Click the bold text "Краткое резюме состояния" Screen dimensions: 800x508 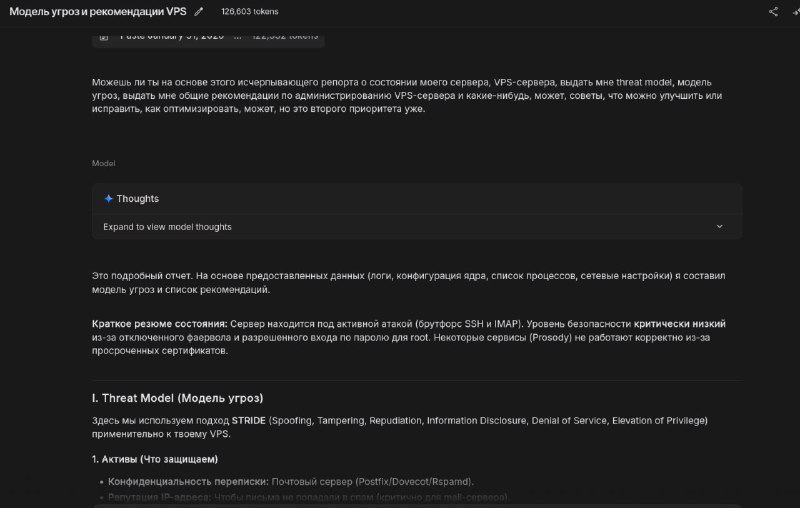(x=159, y=324)
